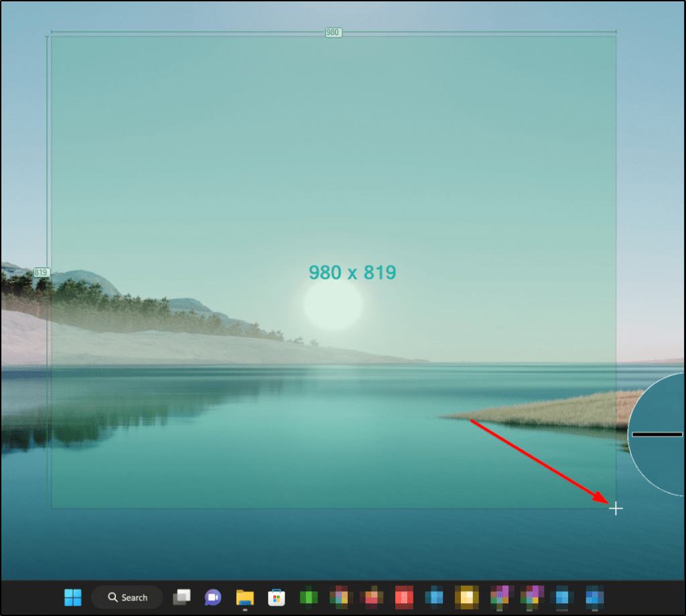Click the yellow pixelated taskbar icon
This screenshot has width=686, height=616.
pyautogui.click(x=466, y=597)
